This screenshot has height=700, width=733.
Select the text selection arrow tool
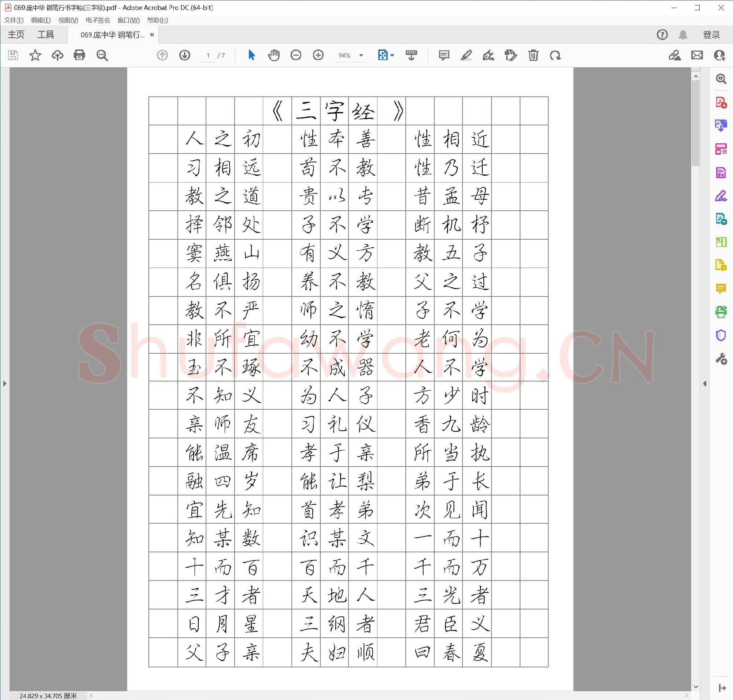pos(251,55)
